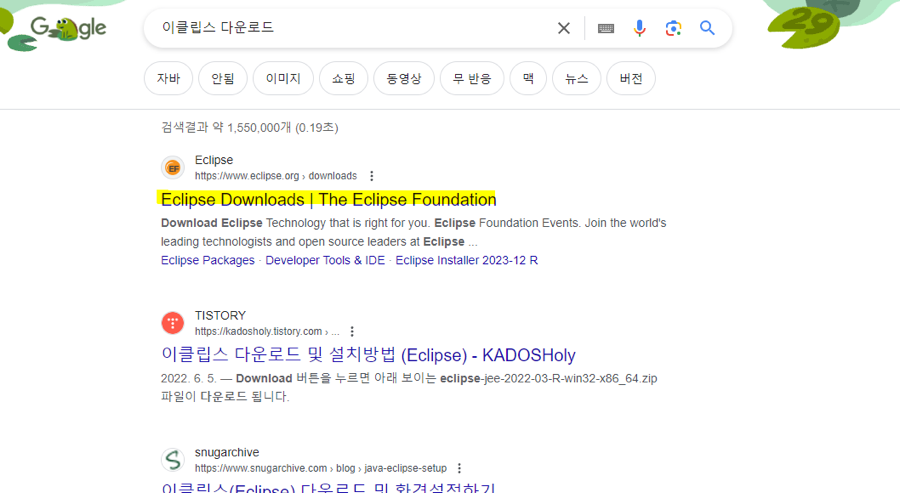Click the kadosholy.tistory.com URL text
Image resolution: width=900 pixels, height=493 pixels.
[x=267, y=332]
